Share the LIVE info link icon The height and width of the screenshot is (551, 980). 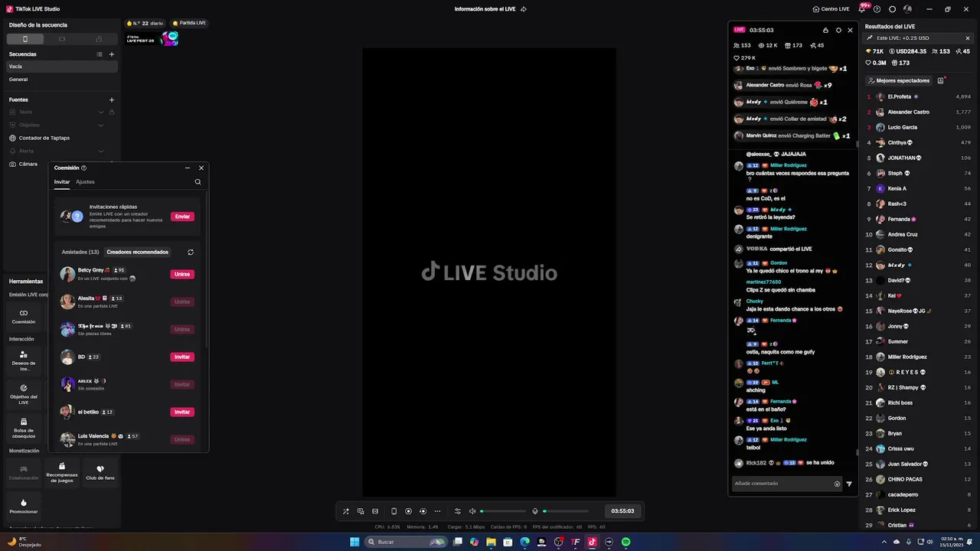click(524, 9)
